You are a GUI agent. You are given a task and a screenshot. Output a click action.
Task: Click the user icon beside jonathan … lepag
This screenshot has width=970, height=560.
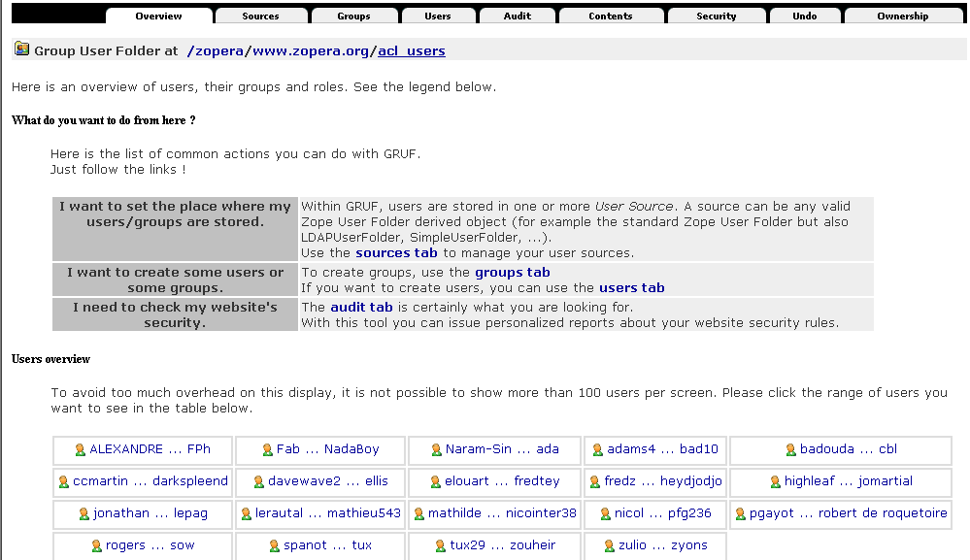tap(83, 513)
